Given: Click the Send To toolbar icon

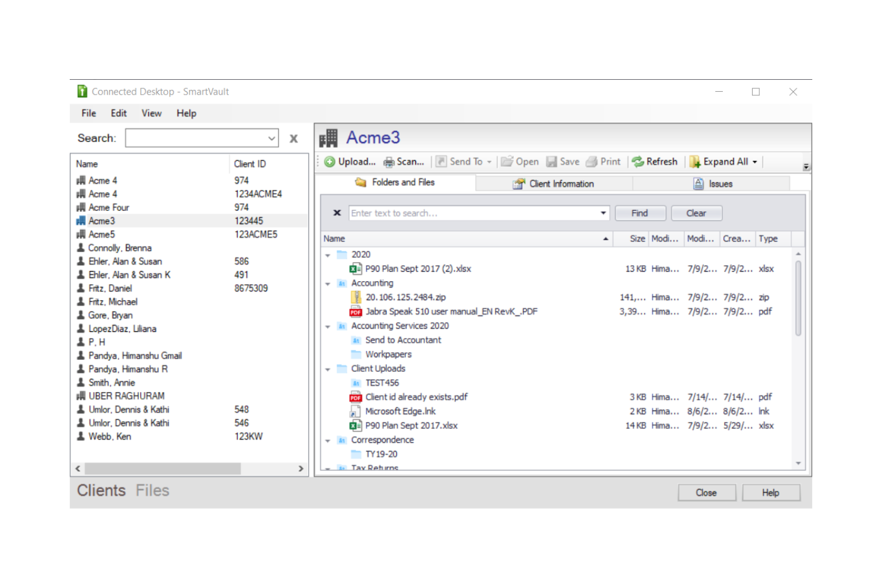Looking at the screenshot, I should pos(441,161).
